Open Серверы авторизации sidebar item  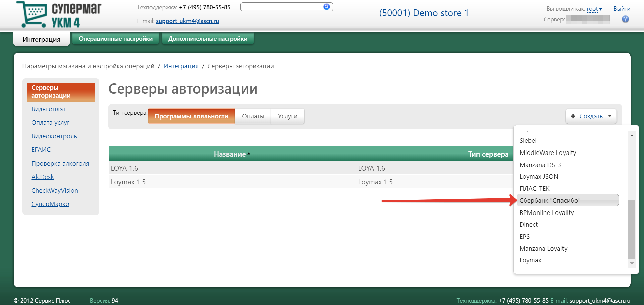pos(61,92)
